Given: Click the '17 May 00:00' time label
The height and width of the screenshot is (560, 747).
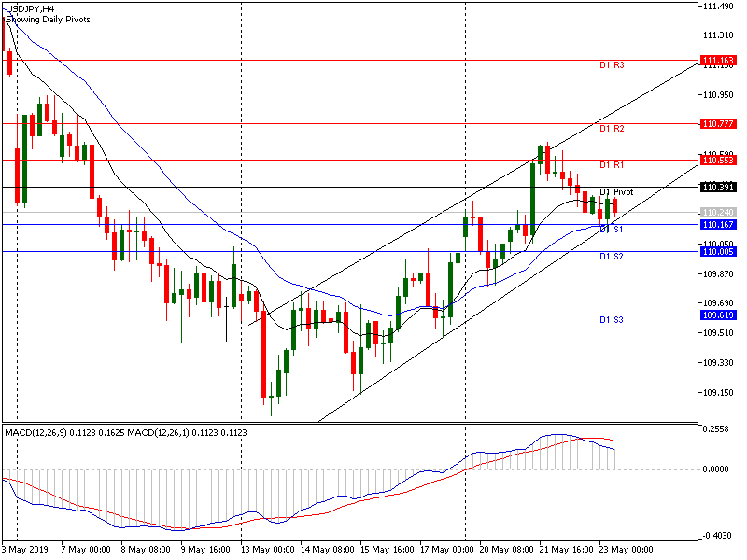Looking at the screenshot, I should (x=447, y=550).
